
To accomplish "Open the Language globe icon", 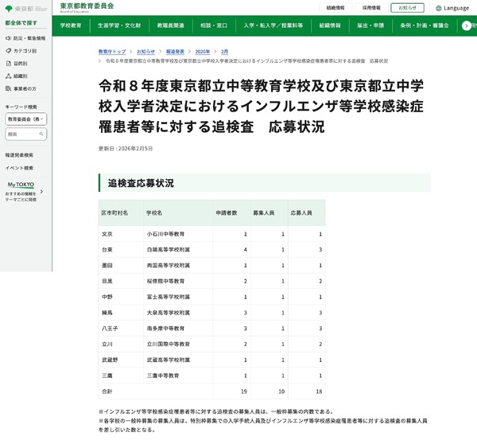I will [438, 8].
